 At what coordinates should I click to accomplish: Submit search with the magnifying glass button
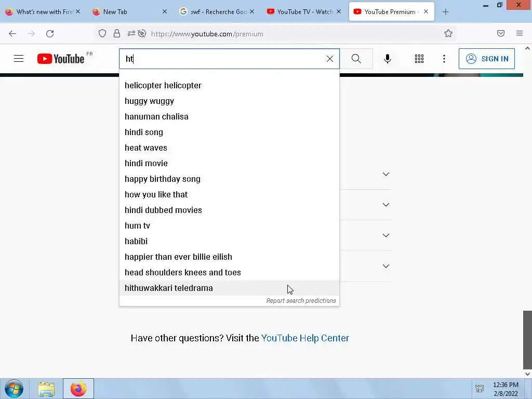point(356,59)
